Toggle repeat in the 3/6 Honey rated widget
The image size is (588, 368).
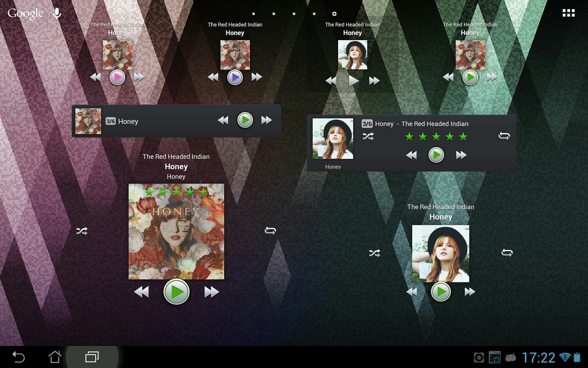(504, 136)
